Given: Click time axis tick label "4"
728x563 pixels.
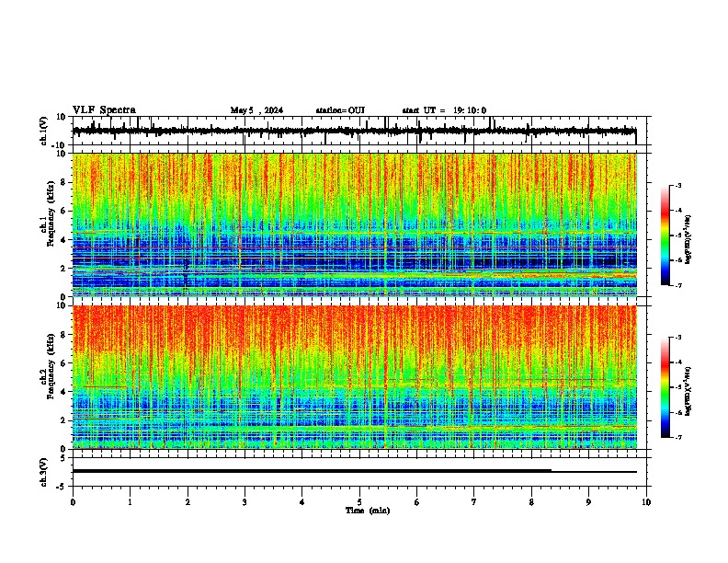Looking at the screenshot, I should pyautogui.click(x=302, y=502).
